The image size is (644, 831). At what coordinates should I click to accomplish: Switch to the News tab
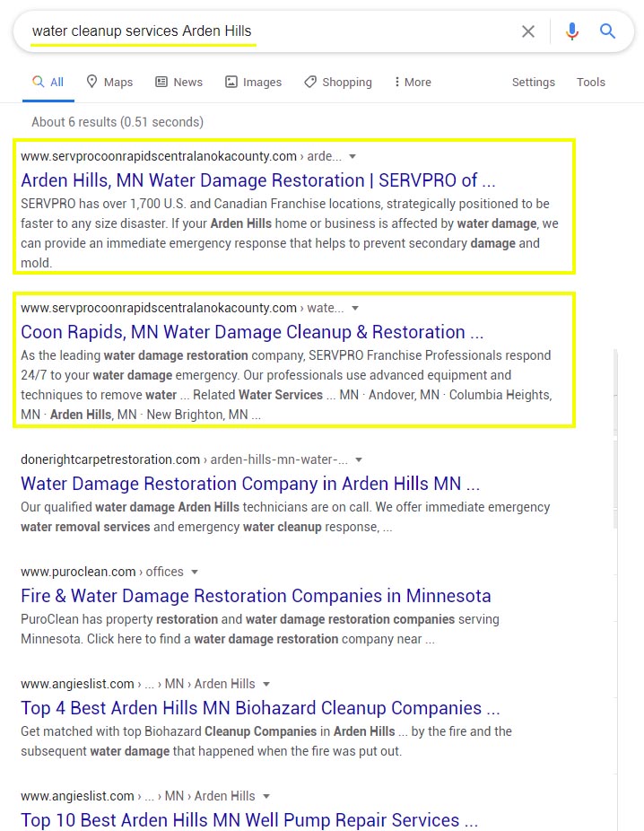click(178, 83)
